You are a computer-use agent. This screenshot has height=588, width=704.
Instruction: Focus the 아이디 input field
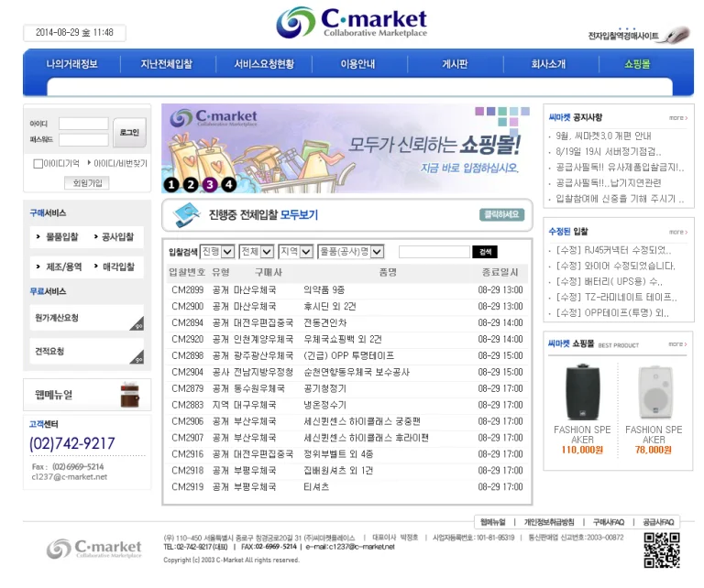(83, 124)
